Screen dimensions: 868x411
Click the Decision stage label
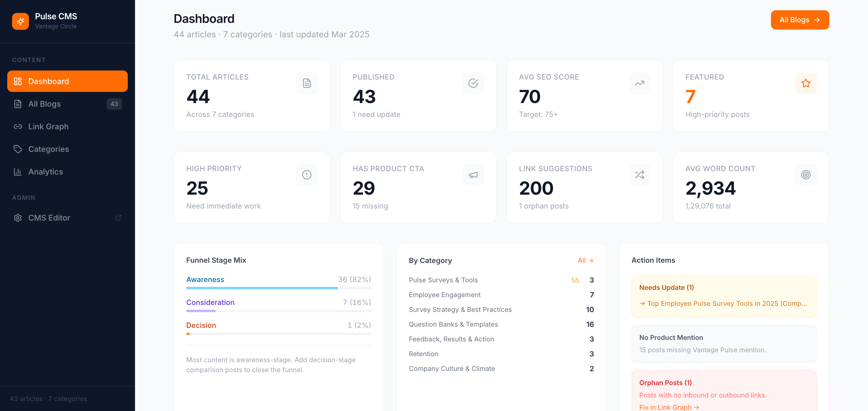[201, 325]
